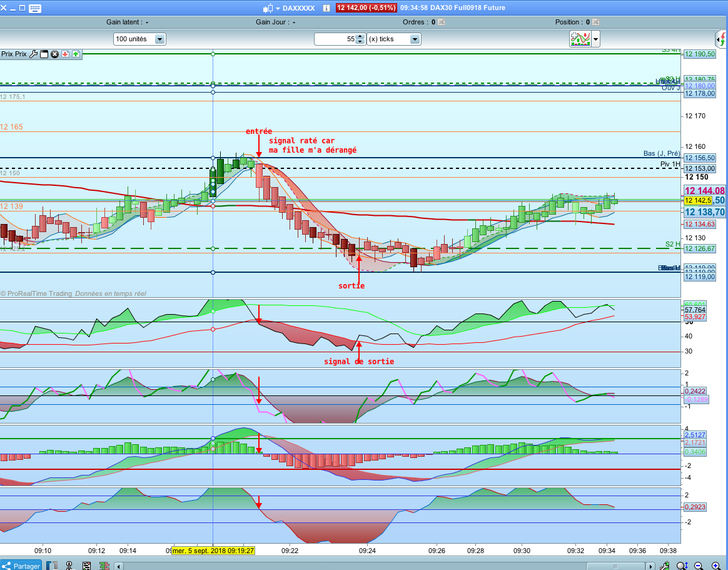728x570 pixels.
Task: Open the chart templates icon beside Partager
Action: tap(52, 566)
